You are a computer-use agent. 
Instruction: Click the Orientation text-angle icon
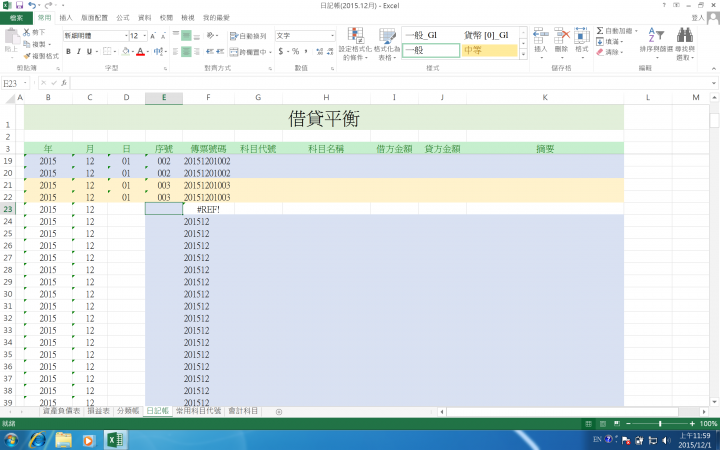click(210, 35)
